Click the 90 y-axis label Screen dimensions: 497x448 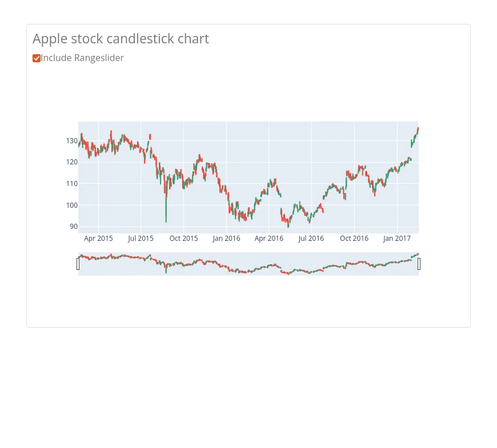tap(73, 227)
